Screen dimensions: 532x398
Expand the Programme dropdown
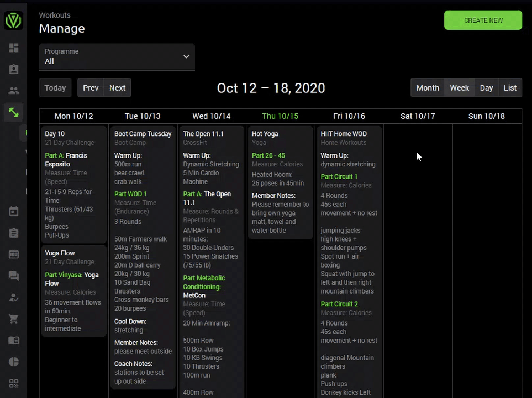[x=117, y=57]
